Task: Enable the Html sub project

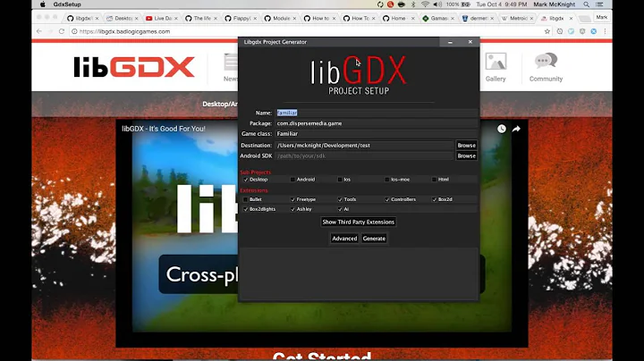Action: [x=435, y=180]
